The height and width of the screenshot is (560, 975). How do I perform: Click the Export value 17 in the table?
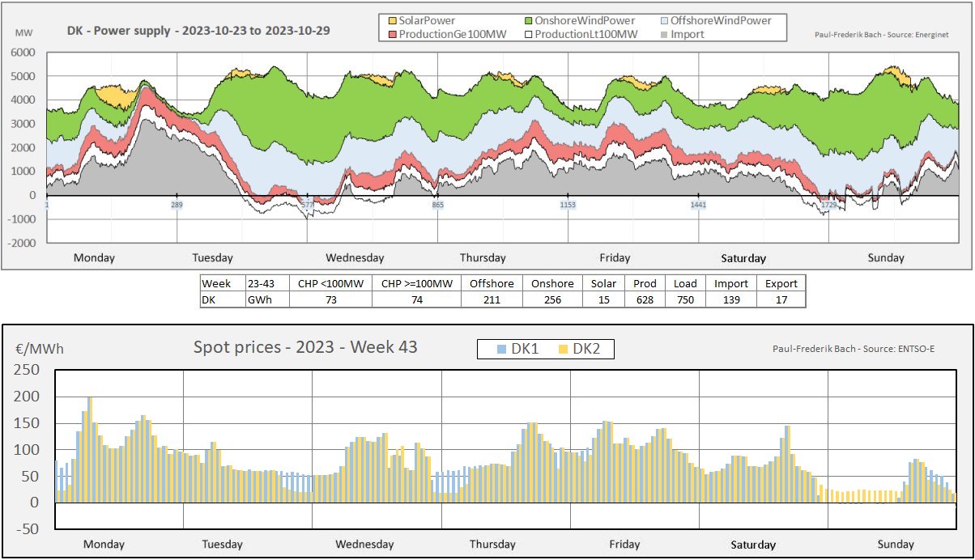781,299
